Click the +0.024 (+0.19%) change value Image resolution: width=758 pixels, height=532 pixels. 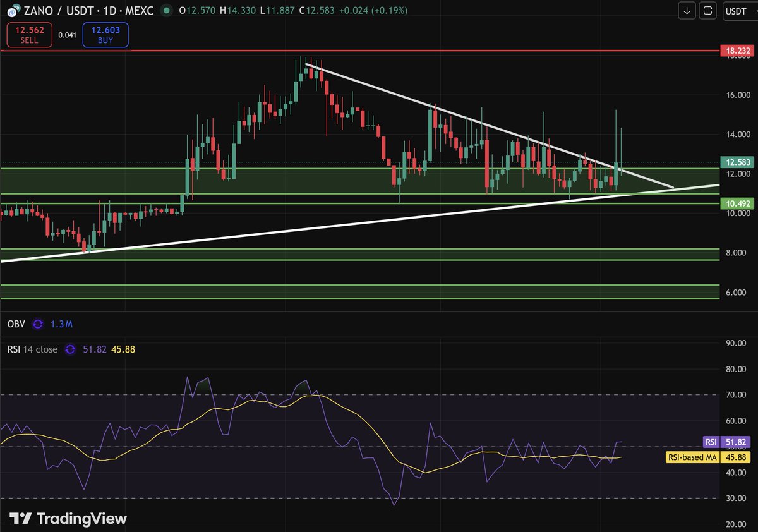pos(373,11)
